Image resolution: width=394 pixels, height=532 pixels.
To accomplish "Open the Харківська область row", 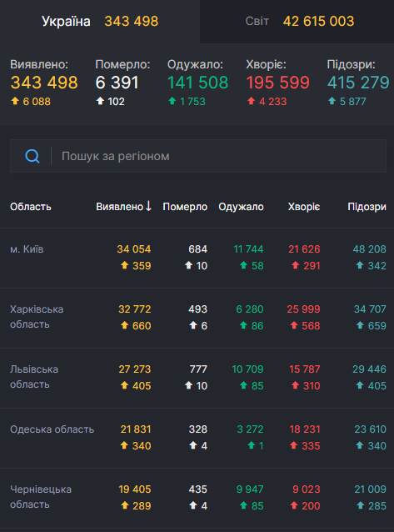I will click(197, 318).
